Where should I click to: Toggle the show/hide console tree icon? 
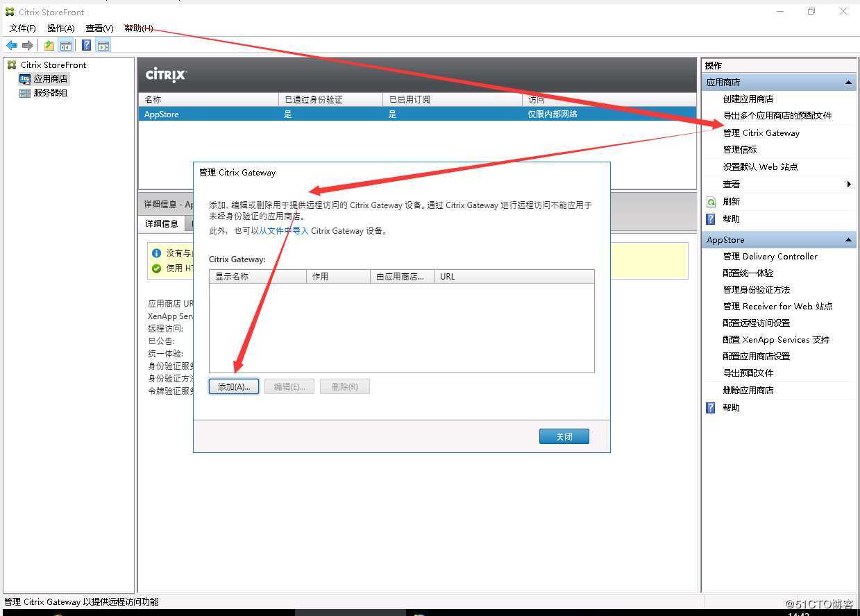point(66,46)
